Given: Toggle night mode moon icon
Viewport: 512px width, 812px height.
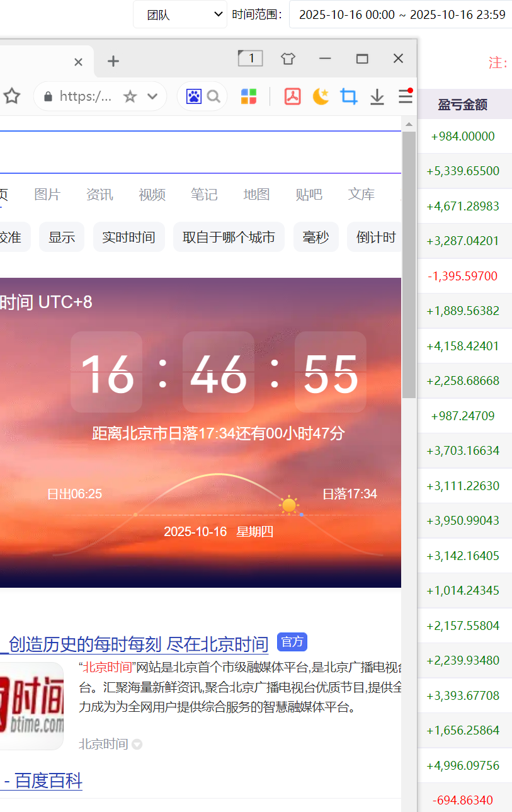Looking at the screenshot, I should tap(321, 96).
